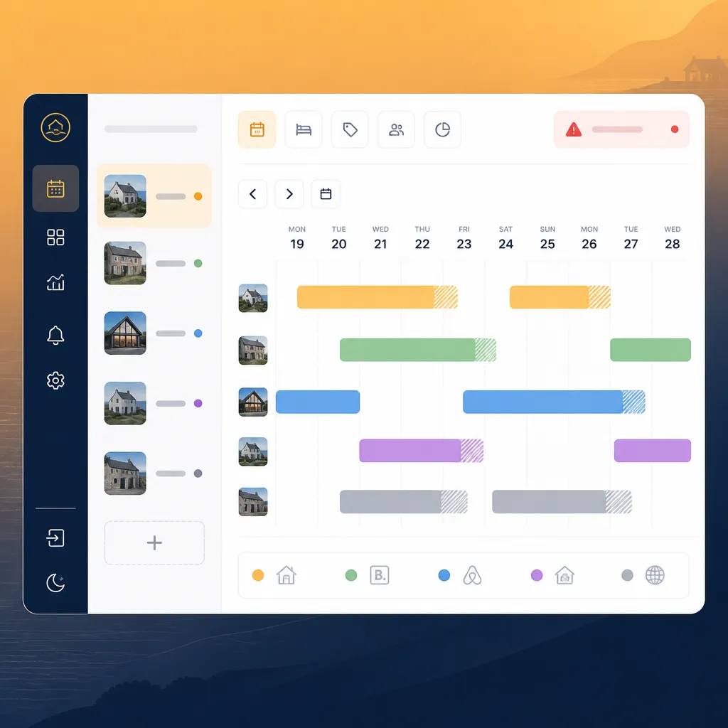
Task: Click the add property plus button
Action: (x=154, y=542)
